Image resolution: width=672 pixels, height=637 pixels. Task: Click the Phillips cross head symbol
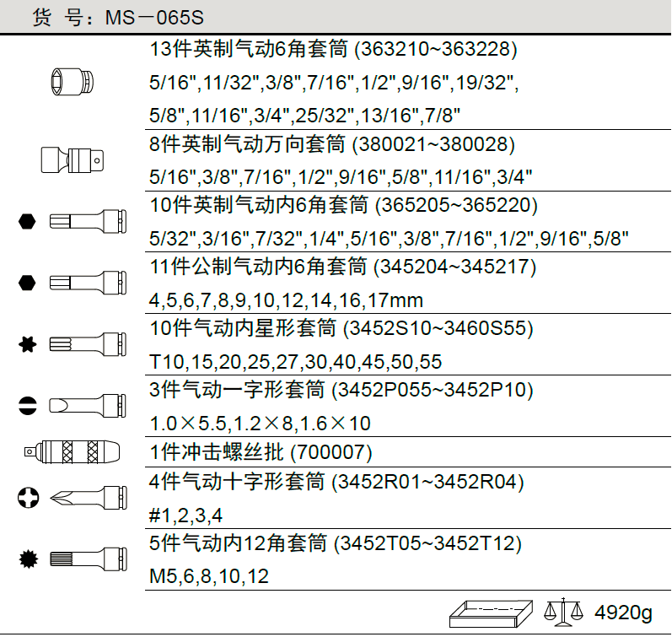27,498
